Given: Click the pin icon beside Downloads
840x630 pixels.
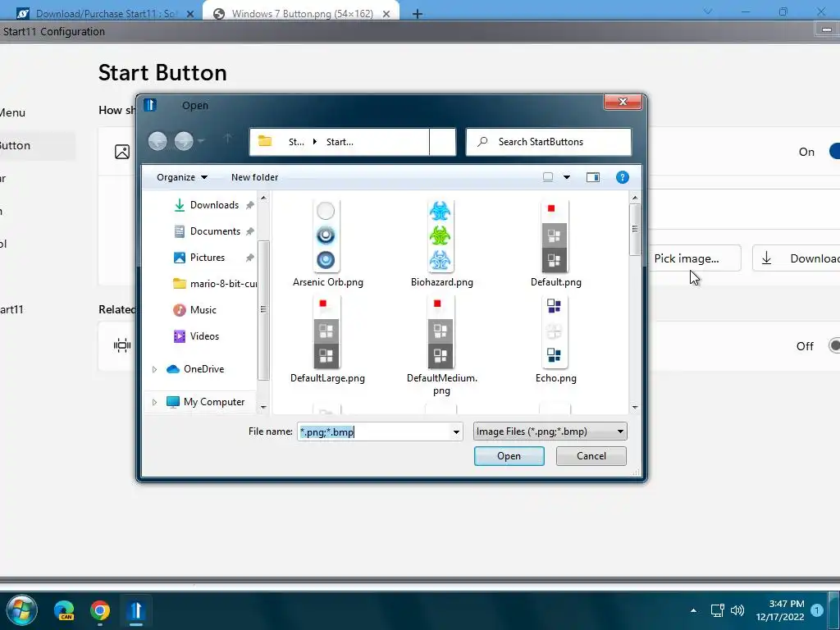Looking at the screenshot, I should click(x=249, y=205).
